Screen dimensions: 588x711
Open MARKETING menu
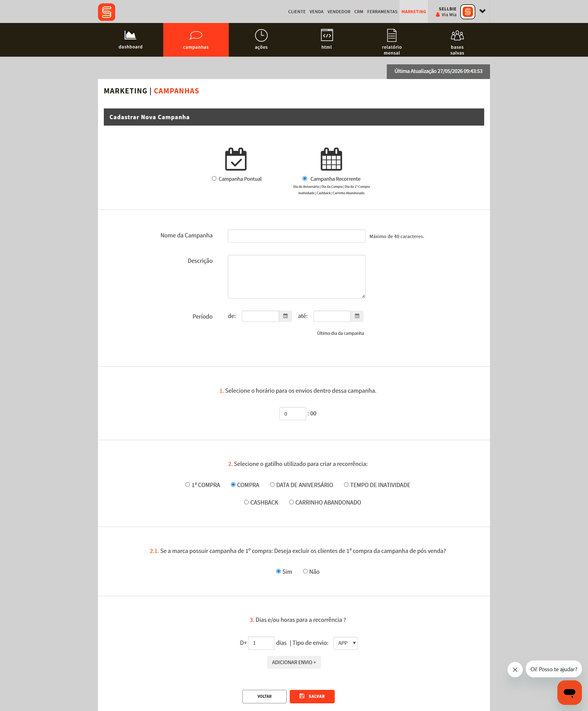pyautogui.click(x=414, y=12)
